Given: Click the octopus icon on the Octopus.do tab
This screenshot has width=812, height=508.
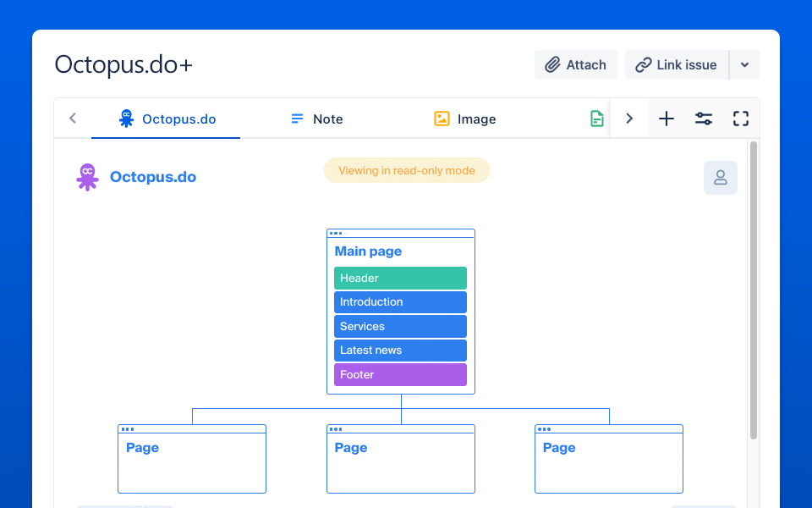Looking at the screenshot, I should click(x=126, y=119).
